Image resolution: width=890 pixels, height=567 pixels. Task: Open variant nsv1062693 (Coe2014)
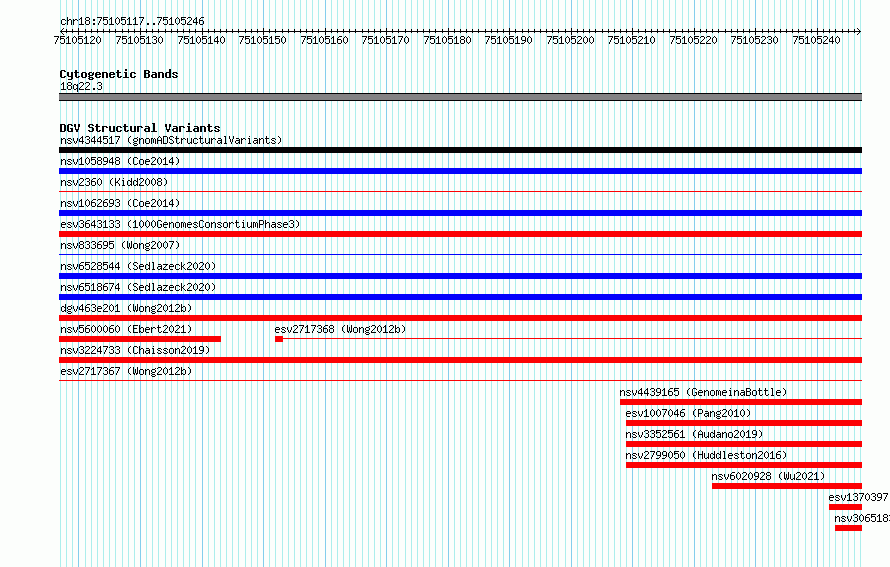coord(120,203)
